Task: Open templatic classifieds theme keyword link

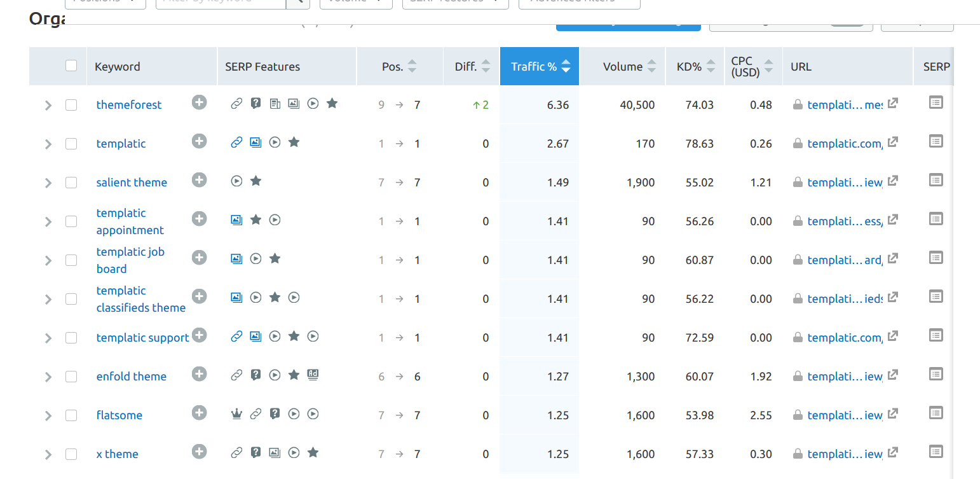Action: point(141,299)
